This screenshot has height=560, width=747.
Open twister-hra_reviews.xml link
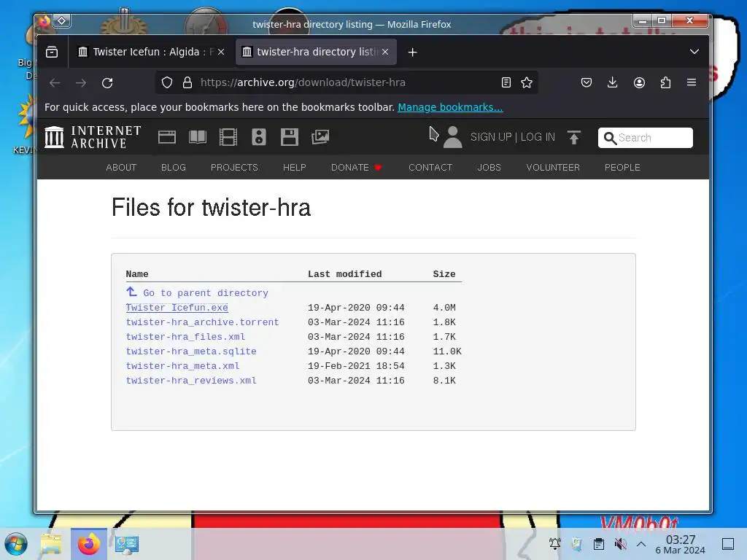coord(191,381)
